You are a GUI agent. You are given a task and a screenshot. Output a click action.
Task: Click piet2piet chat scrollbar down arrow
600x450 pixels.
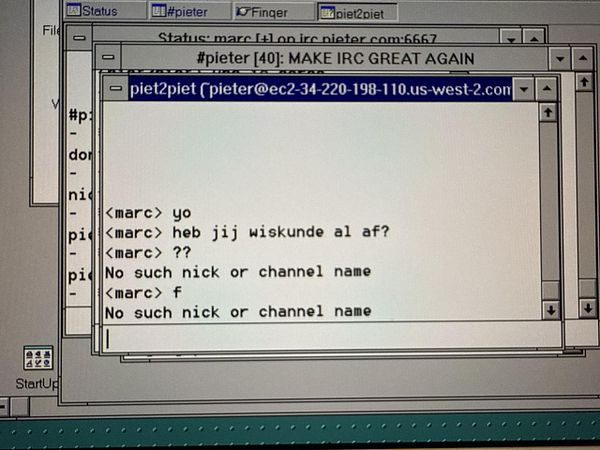(551, 310)
